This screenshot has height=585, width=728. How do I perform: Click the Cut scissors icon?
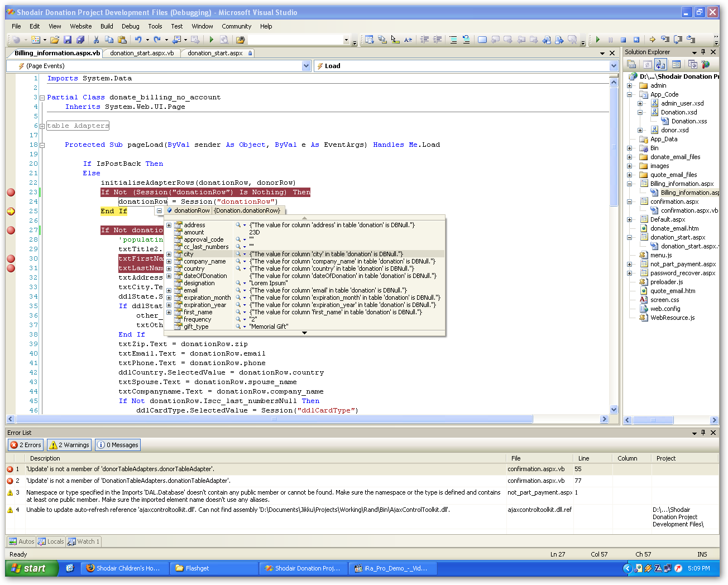tap(96, 40)
